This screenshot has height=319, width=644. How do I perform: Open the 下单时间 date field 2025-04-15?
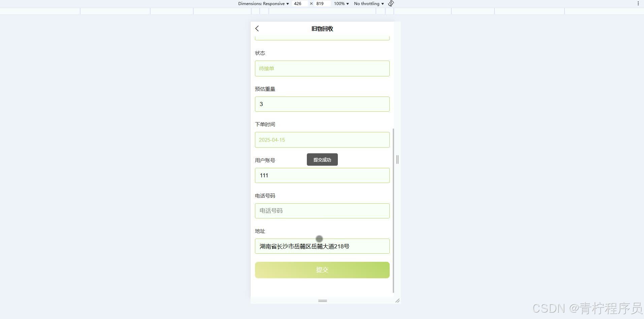coord(322,140)
